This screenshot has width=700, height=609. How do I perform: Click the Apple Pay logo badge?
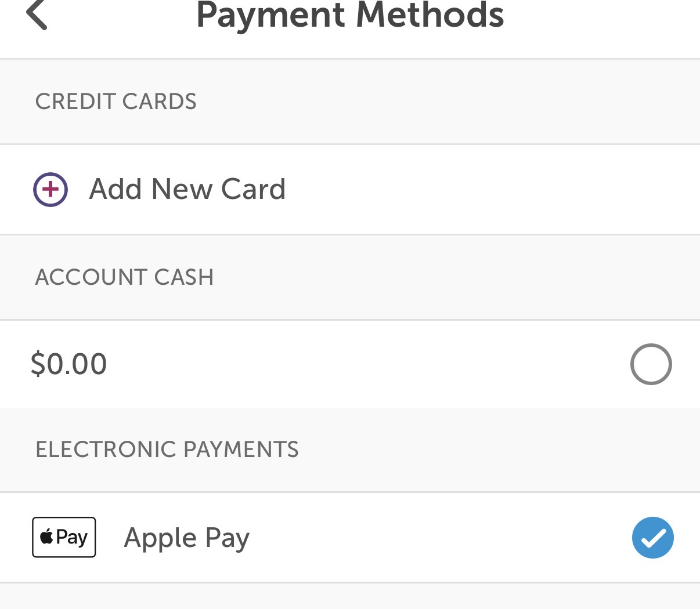tap(64, 537)
